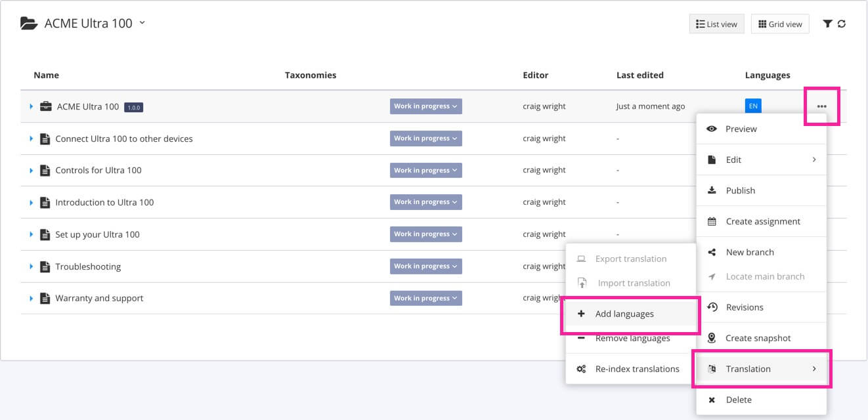Select Re-index translations in the submenu
The width and height of the screenshot is (868, 420).
coord(638,369)
